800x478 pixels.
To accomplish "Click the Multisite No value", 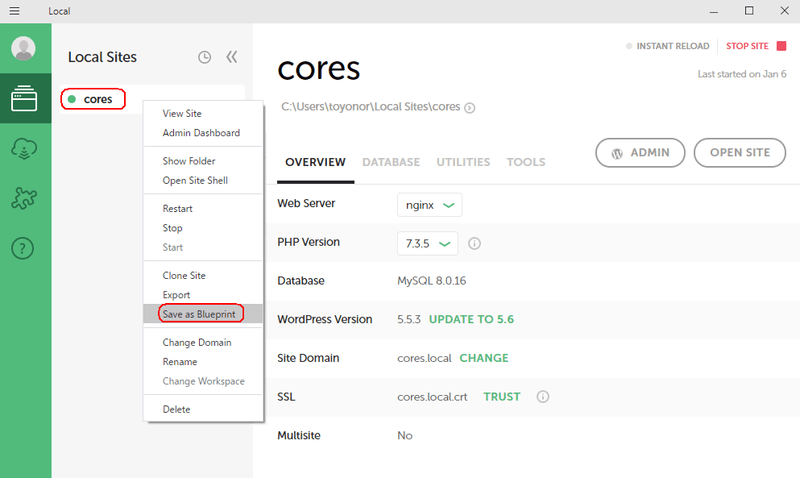I will pos(405,435).
